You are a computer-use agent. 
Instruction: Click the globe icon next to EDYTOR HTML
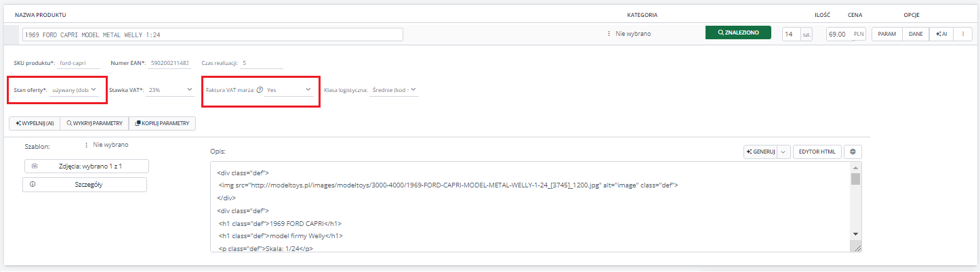pos(853,152)
